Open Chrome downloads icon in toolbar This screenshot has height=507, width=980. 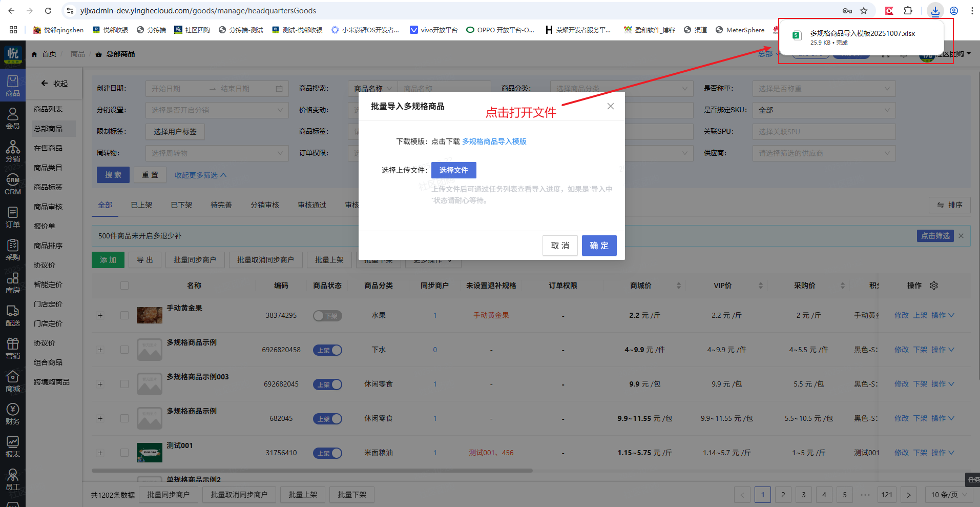click(x=935, y=11)
